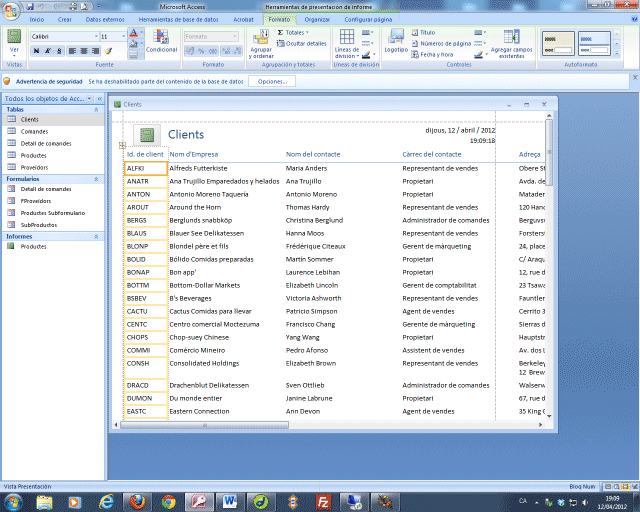Insert a Logotipo
Image resolution: width=640 pixels, height=512 pixels.
coord(396,41)
